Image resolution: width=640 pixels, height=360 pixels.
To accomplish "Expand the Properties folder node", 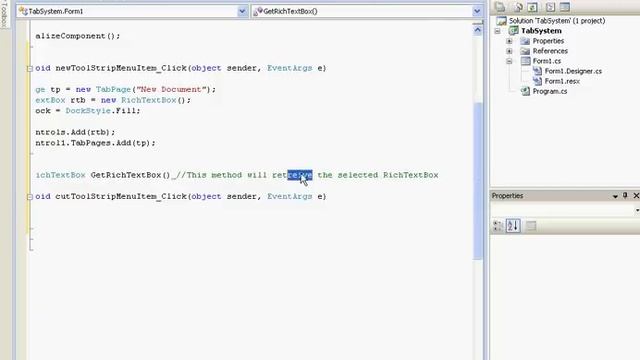I will pos(509,41).
